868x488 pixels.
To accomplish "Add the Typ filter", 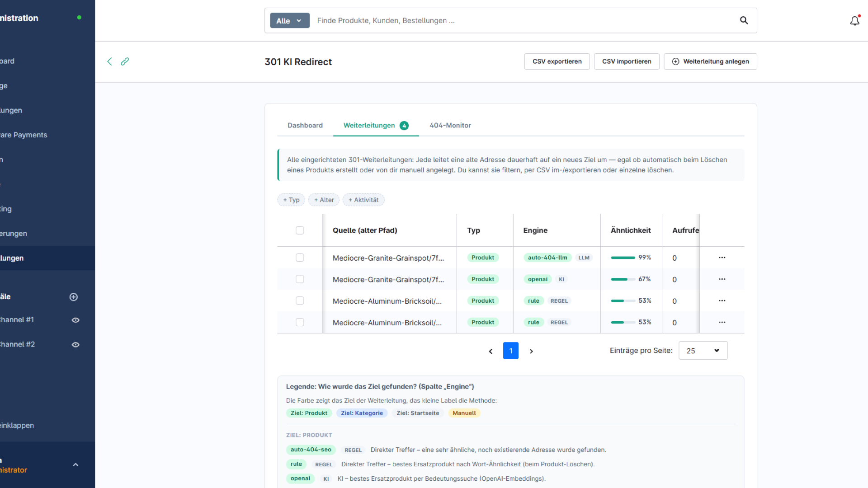I will coord(291,200).
